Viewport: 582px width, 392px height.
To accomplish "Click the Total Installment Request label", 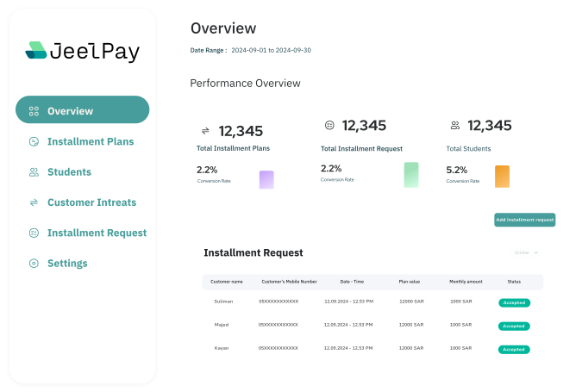I will [x=361, y=149].
